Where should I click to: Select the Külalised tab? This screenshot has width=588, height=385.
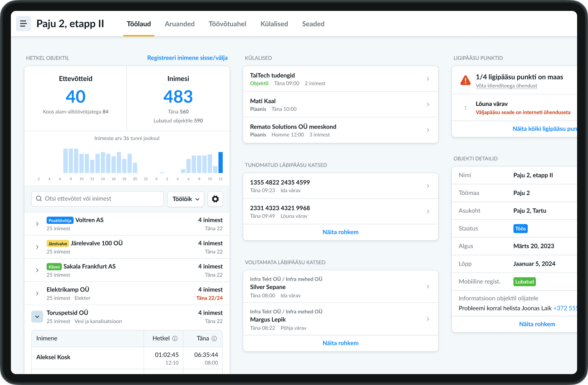pyautogui.click(x=274, y=24)
